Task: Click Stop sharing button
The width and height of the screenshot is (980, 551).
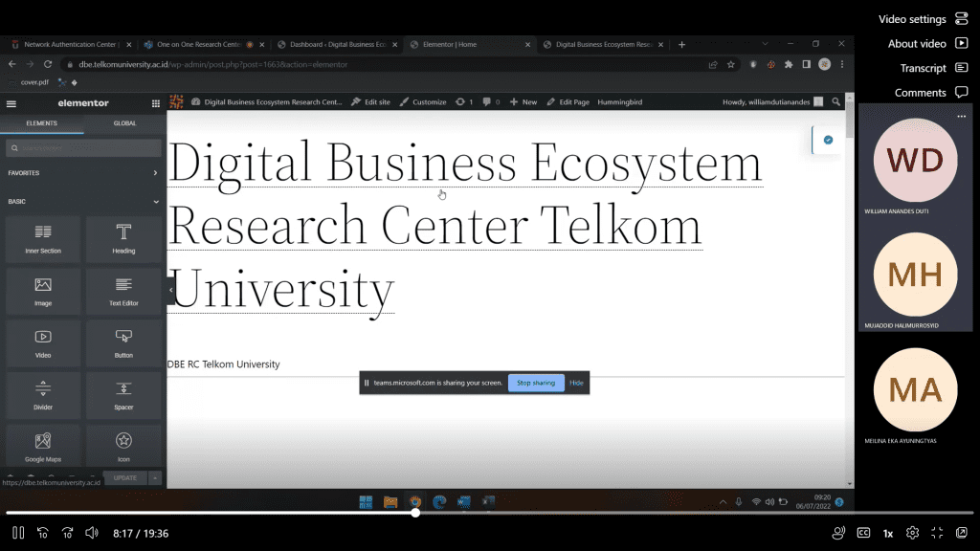Action: [x=536, y=383]
